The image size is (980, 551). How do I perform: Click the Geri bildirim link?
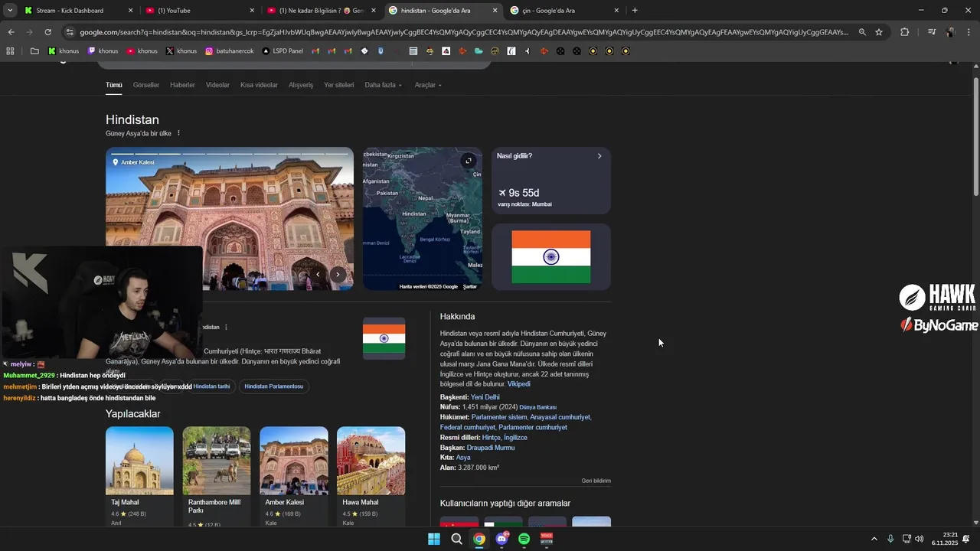pyautogui.click(x=596, y=481)
